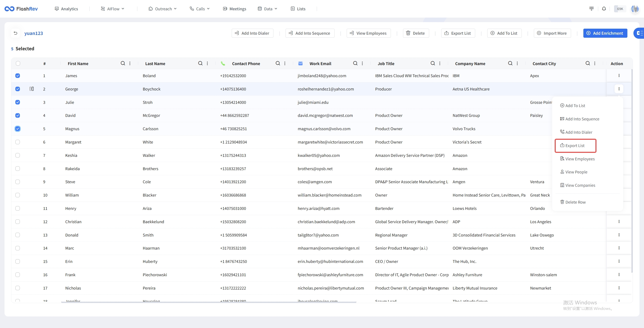Open action menu for Erin Huberty row
Screen dimensions: 644x328
point(619,261)
